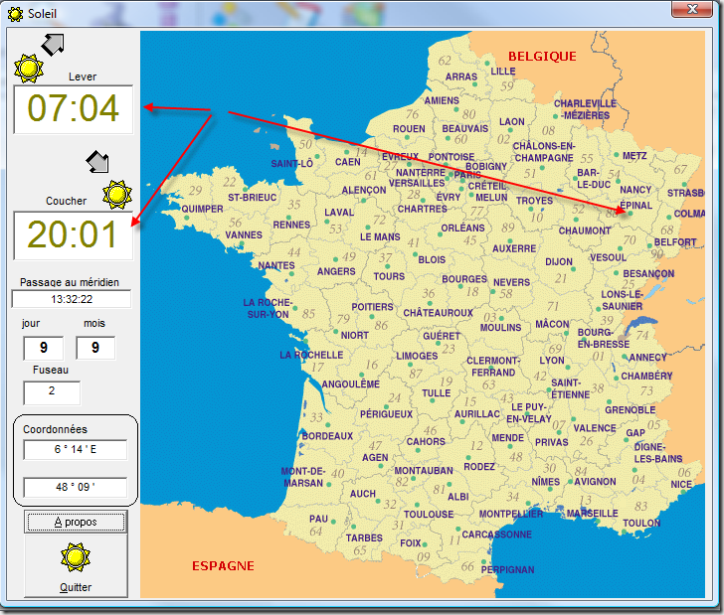This screenshot has width=724, height=615.
Task: Click the mois input field
Action: [x=94, y=348]
